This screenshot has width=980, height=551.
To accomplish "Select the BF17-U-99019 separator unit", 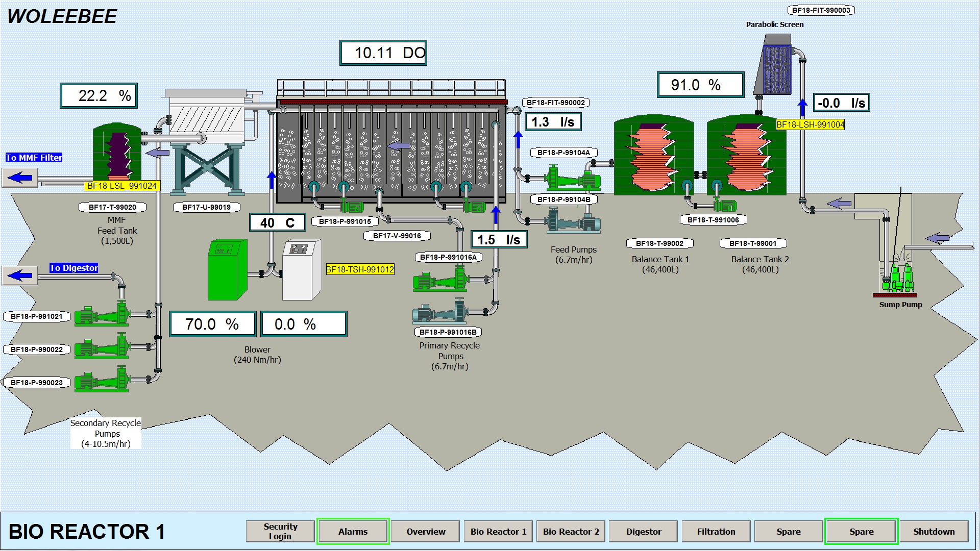I will pos(208,142).
